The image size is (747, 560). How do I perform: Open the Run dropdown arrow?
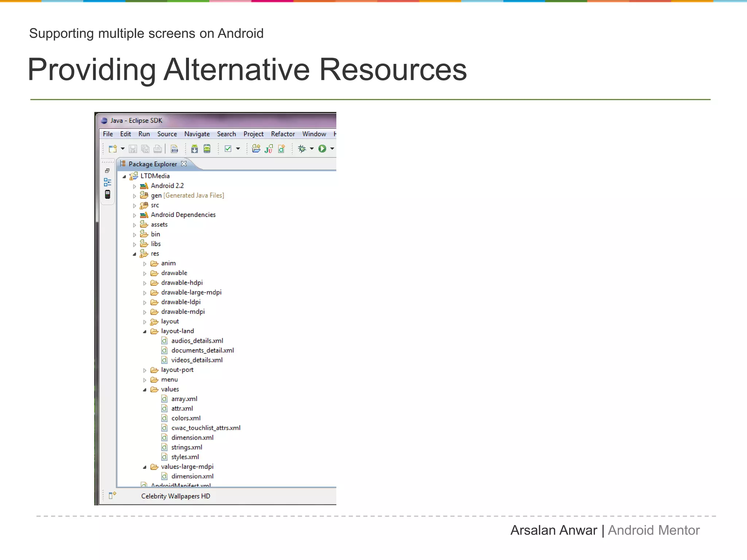pyautogui.click(x=332, y=149)
